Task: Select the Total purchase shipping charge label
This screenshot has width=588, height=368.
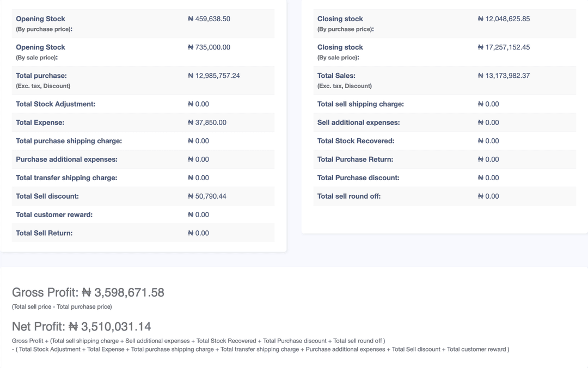Action: (69, 141)
